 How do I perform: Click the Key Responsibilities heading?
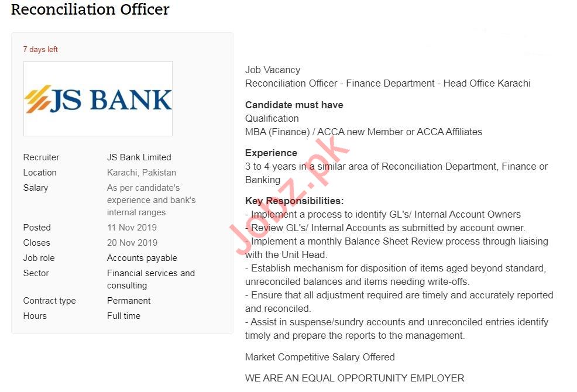[294, 201]
